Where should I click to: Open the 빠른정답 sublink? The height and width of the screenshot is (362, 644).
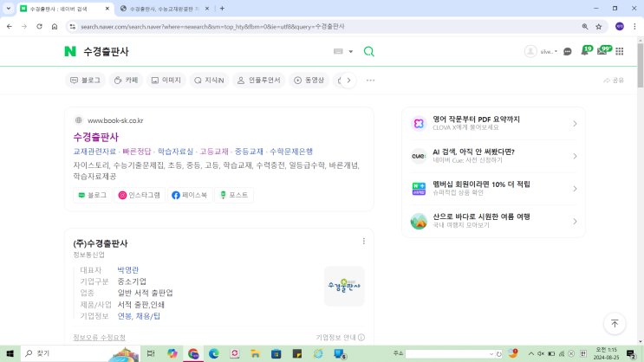[x=137, y=152]
